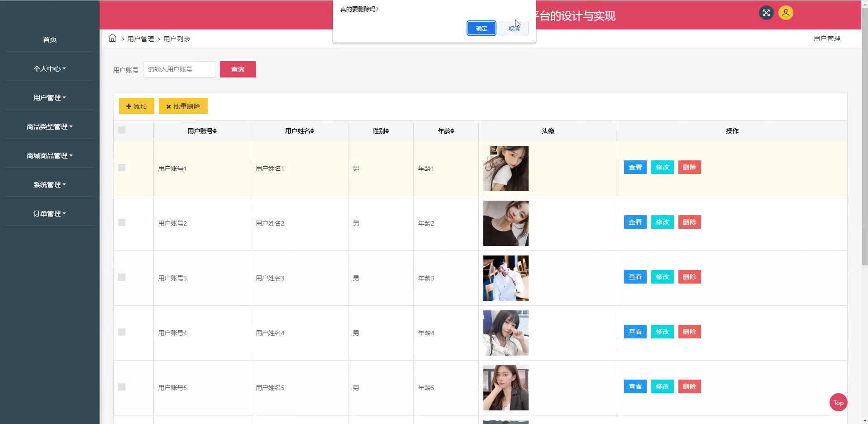Viewport: 868px width, 424px height.
Task: Open avatar thumbnail of 用户姓名1
Action: 506,169
